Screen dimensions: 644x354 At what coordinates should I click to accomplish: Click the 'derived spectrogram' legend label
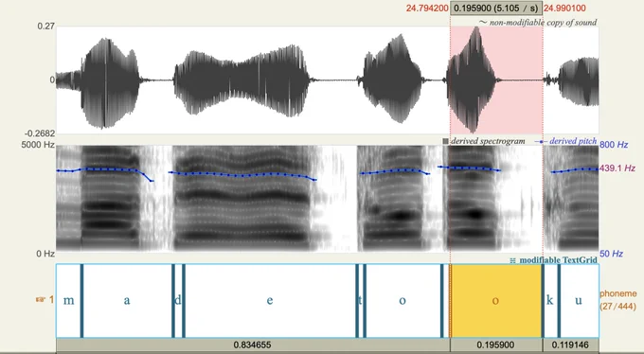pyautogui.click(x=484, y=141)
